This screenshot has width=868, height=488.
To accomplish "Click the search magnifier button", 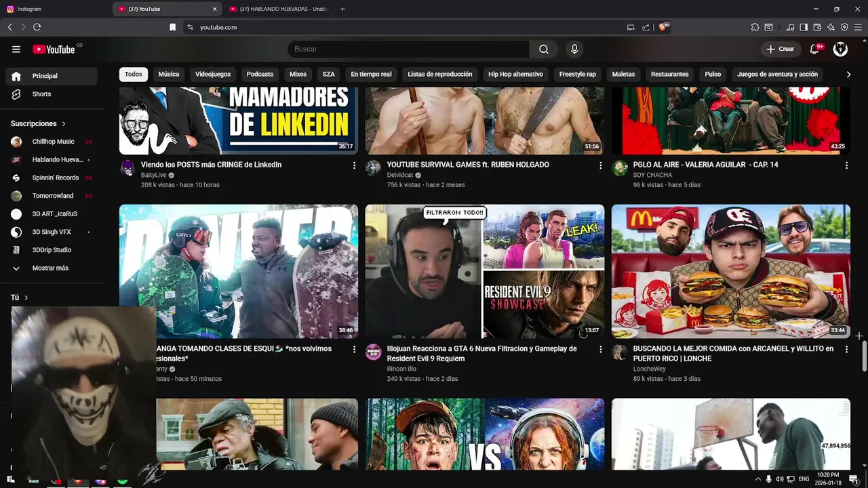I will pyautogui.click(x=544, y=49).
